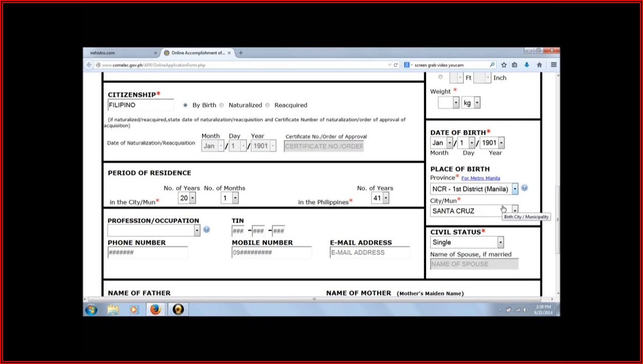Reload the page with the refresh icon
The width and height of the screenshot is (643, 364).
point(396,65)
